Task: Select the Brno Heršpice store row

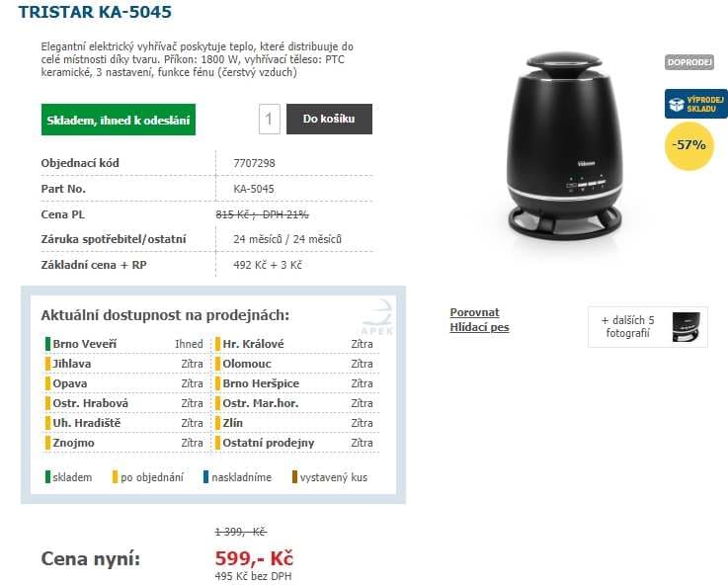Action: (294, 383)
